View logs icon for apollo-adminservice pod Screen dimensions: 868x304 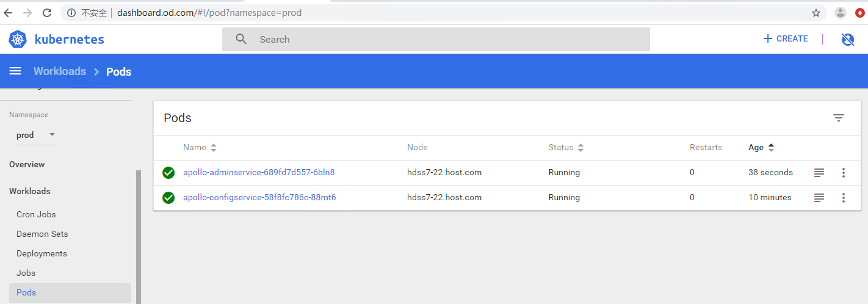(x=819, y=173)
